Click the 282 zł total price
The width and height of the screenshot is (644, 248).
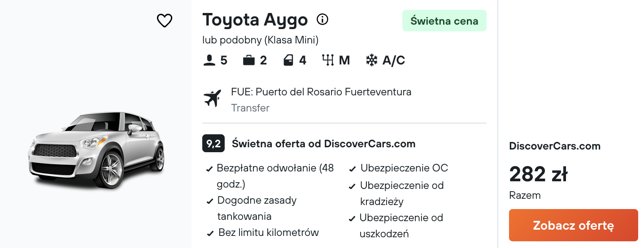click(539, 174)
